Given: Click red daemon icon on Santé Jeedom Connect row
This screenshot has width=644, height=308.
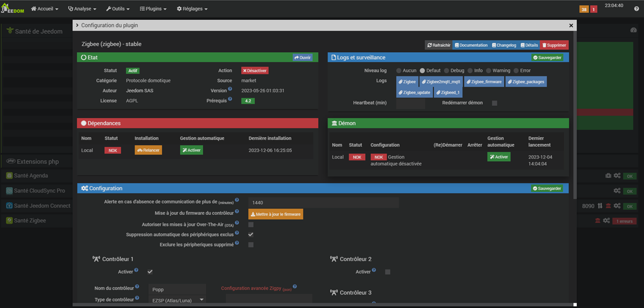Looking at the screenshot, I should pos(608,206).
